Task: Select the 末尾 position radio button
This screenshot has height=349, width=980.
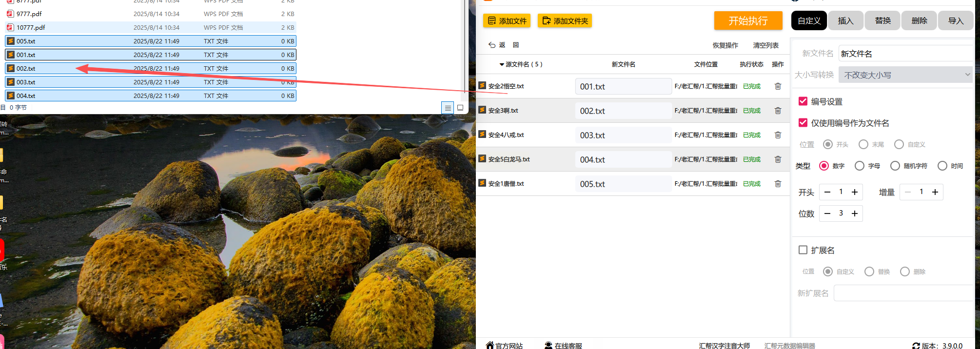Action: point(863,144)
